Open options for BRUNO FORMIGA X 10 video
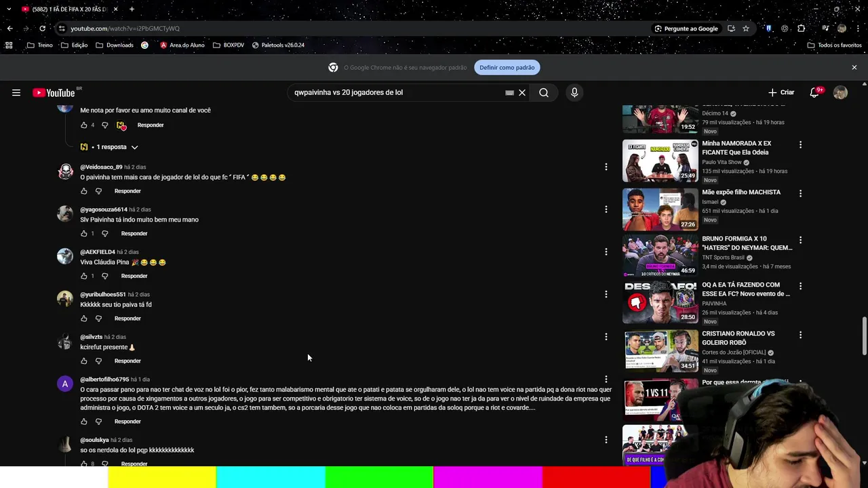 pyautogui.click(x=800, y=239)
